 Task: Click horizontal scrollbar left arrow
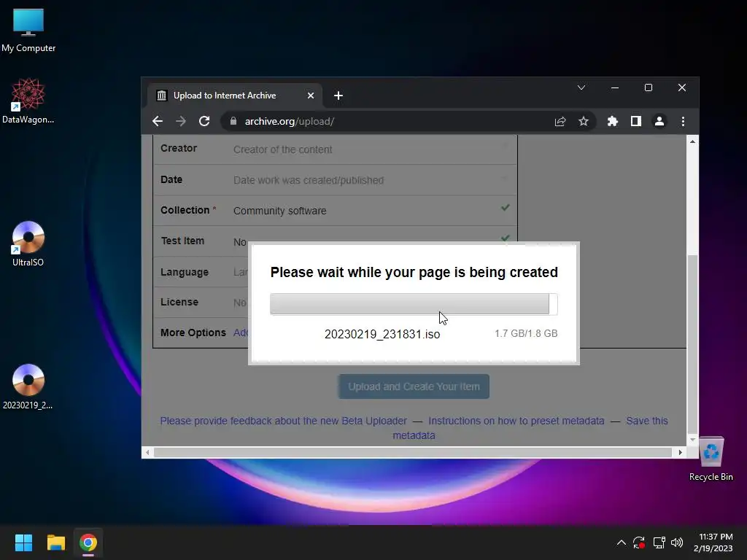click(147, 452)
